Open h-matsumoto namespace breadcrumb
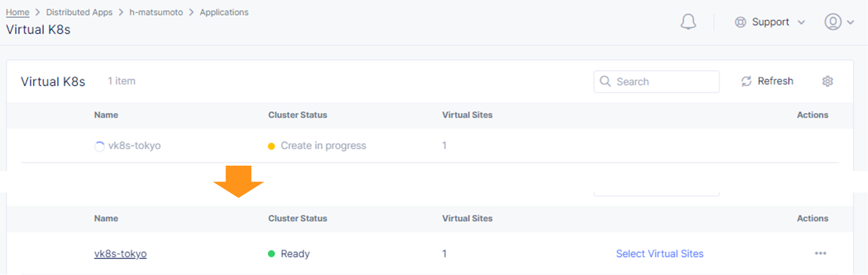Image resolution: width=868 pixels, height=275 pixels. (156, 12)
